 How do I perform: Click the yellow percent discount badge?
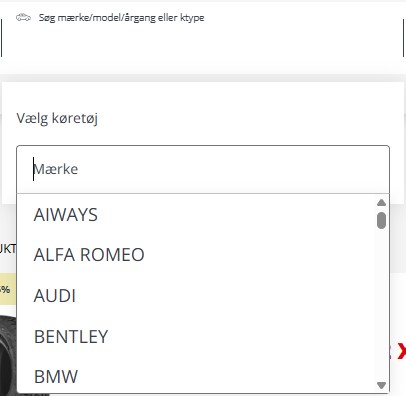[8, 289]
